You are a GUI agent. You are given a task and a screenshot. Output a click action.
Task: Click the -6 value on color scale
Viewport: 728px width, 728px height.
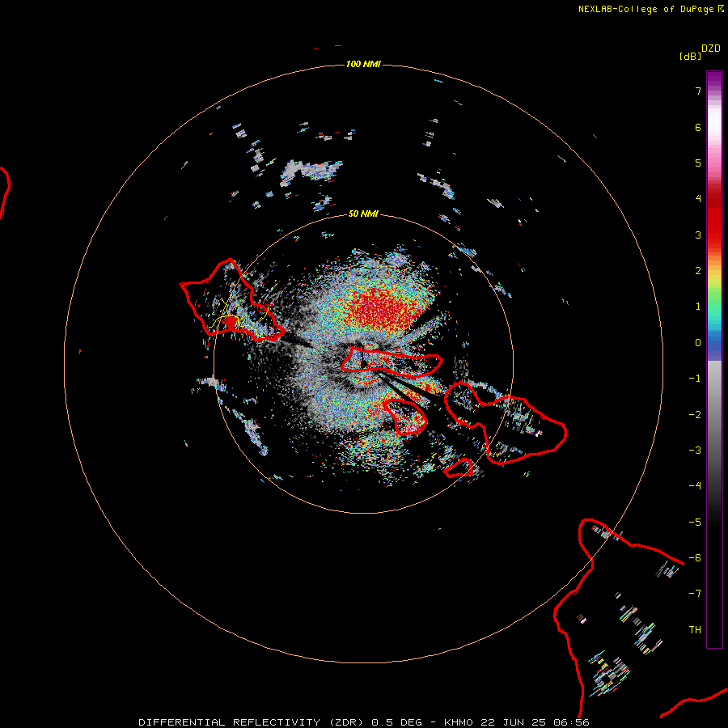pos(695,558)
